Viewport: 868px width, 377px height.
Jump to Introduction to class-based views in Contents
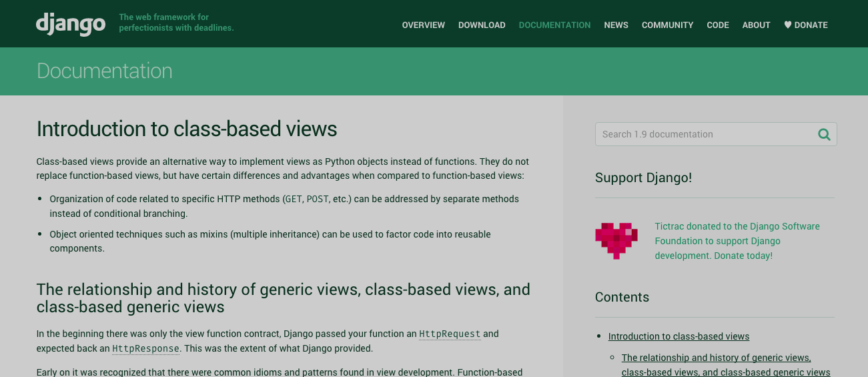click(679, 336)
